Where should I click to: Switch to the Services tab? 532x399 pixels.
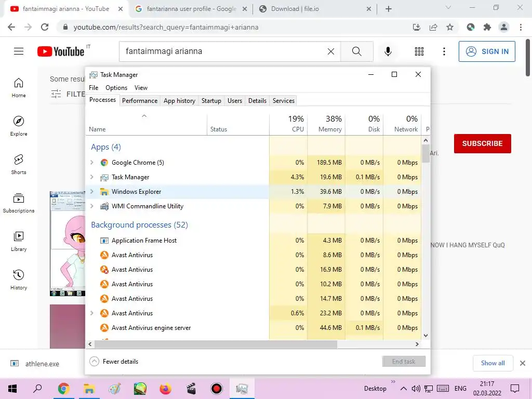pos(284,101)
